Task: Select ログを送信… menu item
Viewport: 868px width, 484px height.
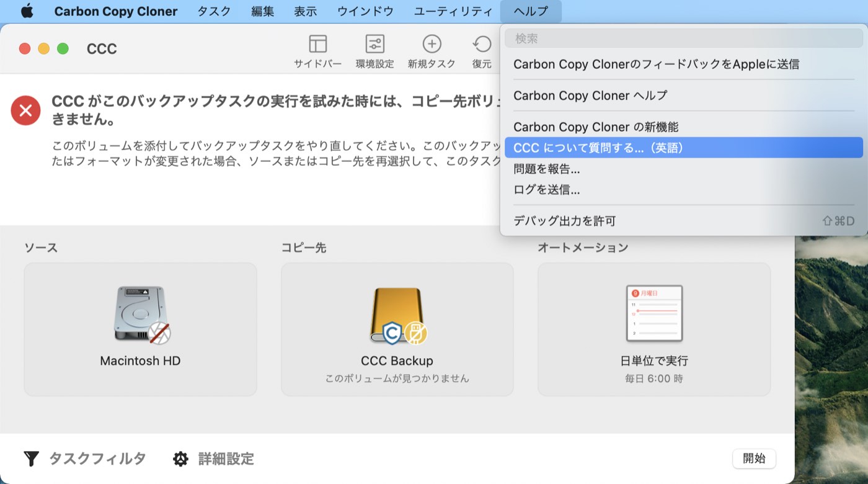Action: (684, 190)
